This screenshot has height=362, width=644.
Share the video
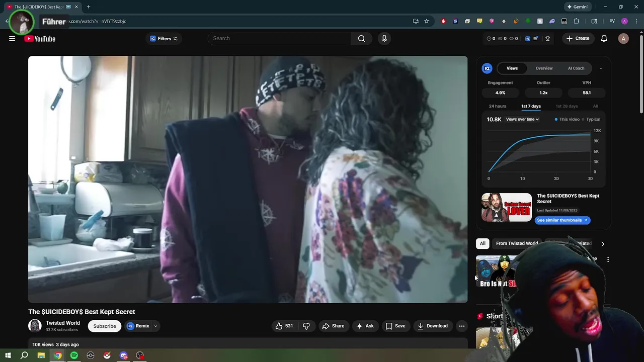click(333, 326)
